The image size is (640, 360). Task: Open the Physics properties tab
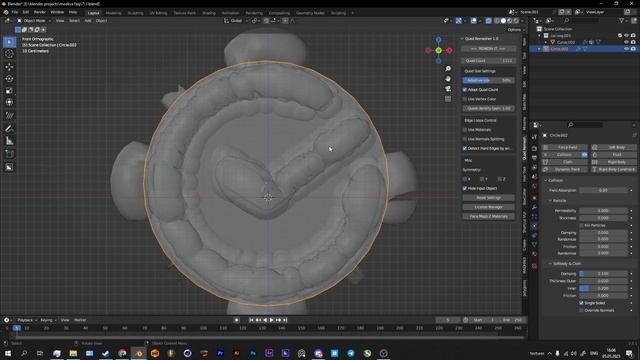pos(534,226)
